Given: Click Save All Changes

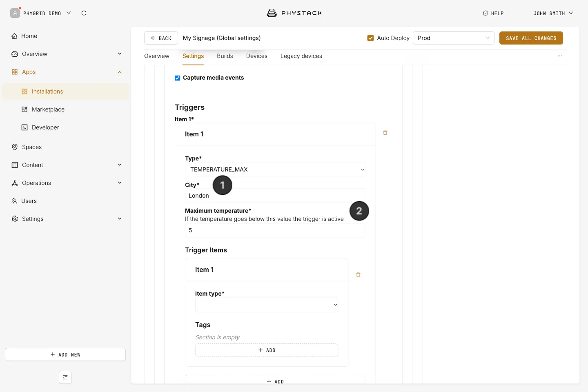Looking at the screenshot, I should [531, 38].
